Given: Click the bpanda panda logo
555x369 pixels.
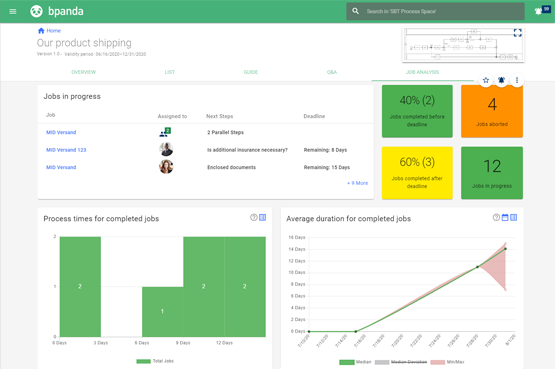Looking at the screenshot, I should pos(36,11).
